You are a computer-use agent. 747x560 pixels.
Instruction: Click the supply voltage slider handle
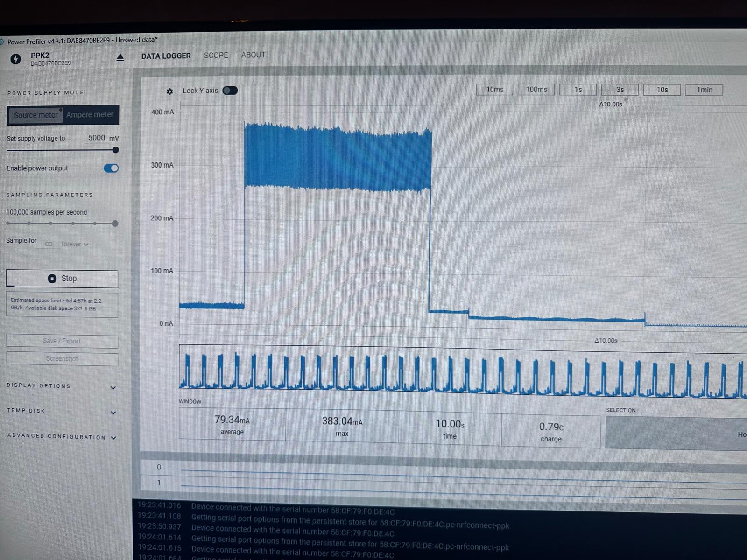[x=115, y=150]
